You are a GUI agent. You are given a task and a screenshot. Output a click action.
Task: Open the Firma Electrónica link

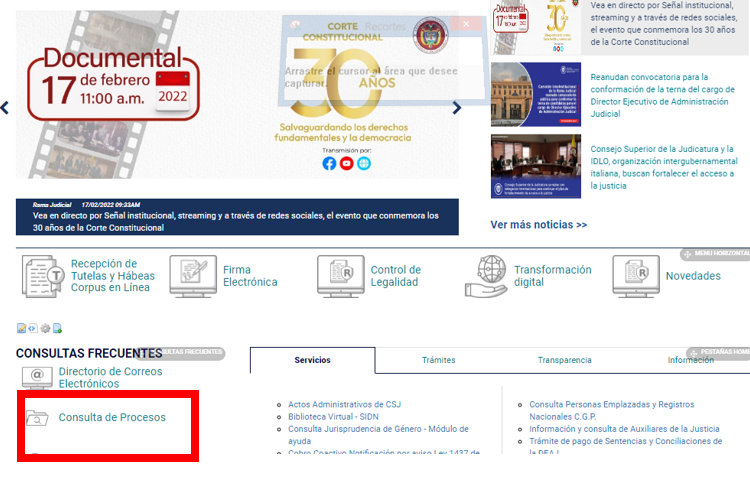tap(250, 276)
